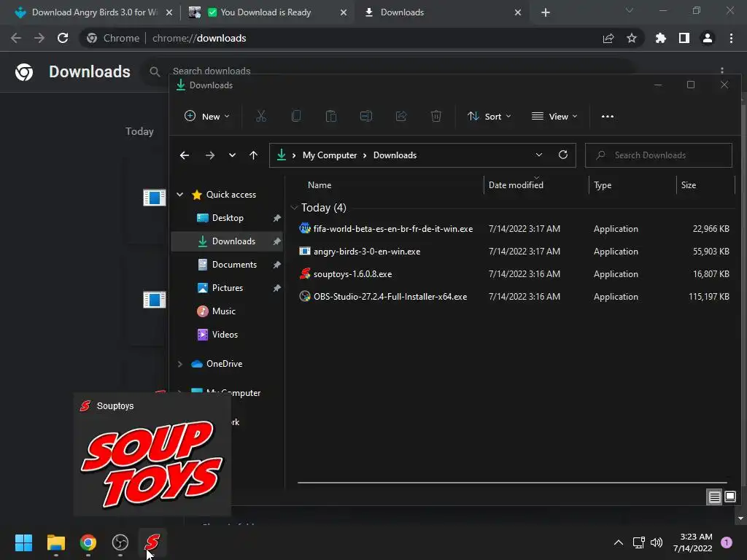Open recent locations dropdown arrow
Screen dimensions: 747x560
click(232, 155)
